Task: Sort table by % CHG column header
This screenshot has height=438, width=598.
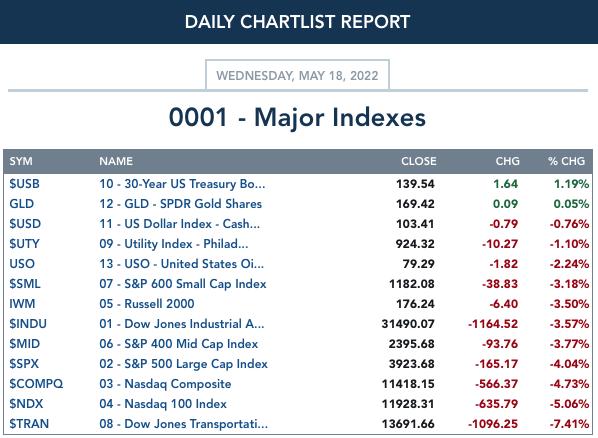Action: pos(566,161)
